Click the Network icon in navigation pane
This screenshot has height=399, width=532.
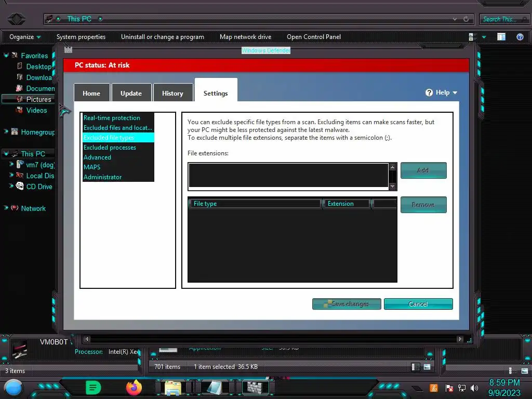(15, 208)
